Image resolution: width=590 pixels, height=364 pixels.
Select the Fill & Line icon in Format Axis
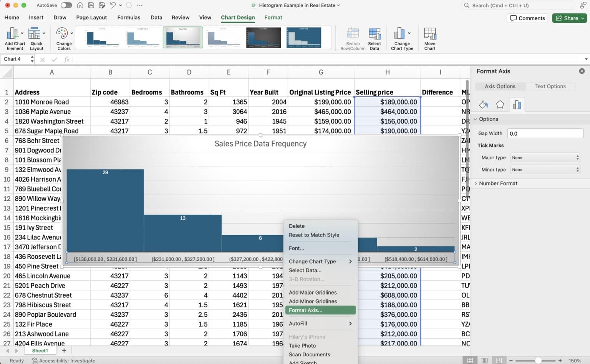pos(483,104)
